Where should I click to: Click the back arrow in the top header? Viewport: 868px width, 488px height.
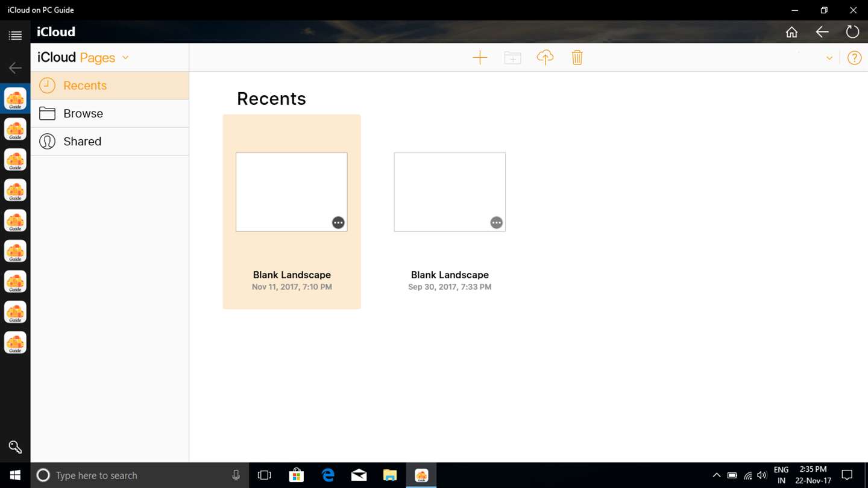pos(822,32)
